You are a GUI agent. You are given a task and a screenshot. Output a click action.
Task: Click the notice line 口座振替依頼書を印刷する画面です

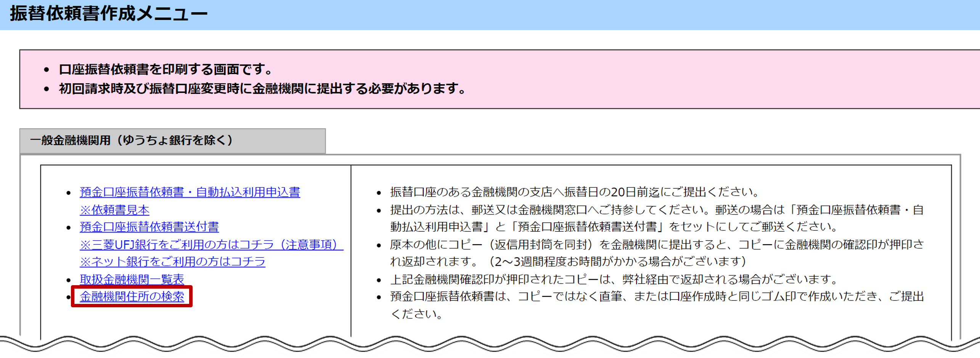[166, 69]
